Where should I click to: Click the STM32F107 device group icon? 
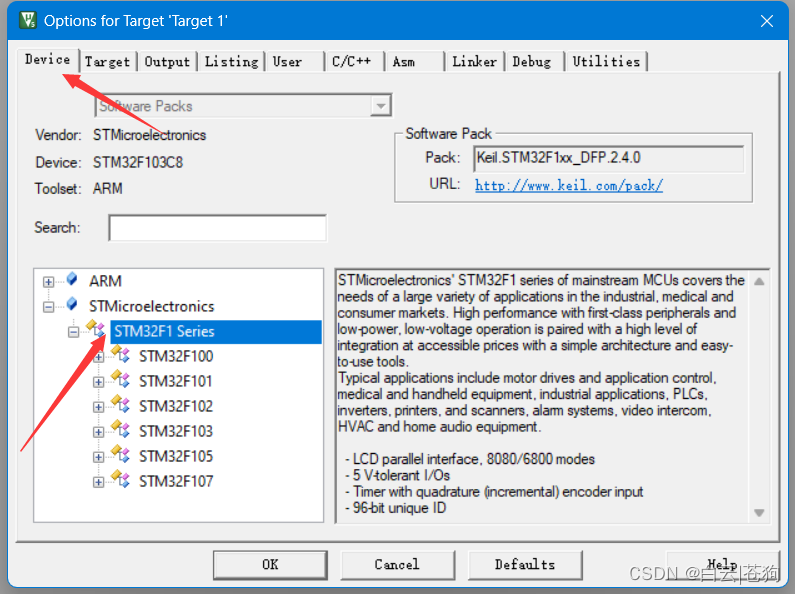pos(121,479)
